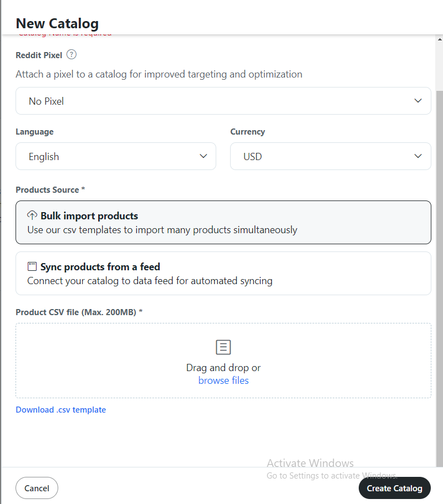Click the chevron arrow in the English field
The image size is (443, 504).
point(203,156)
